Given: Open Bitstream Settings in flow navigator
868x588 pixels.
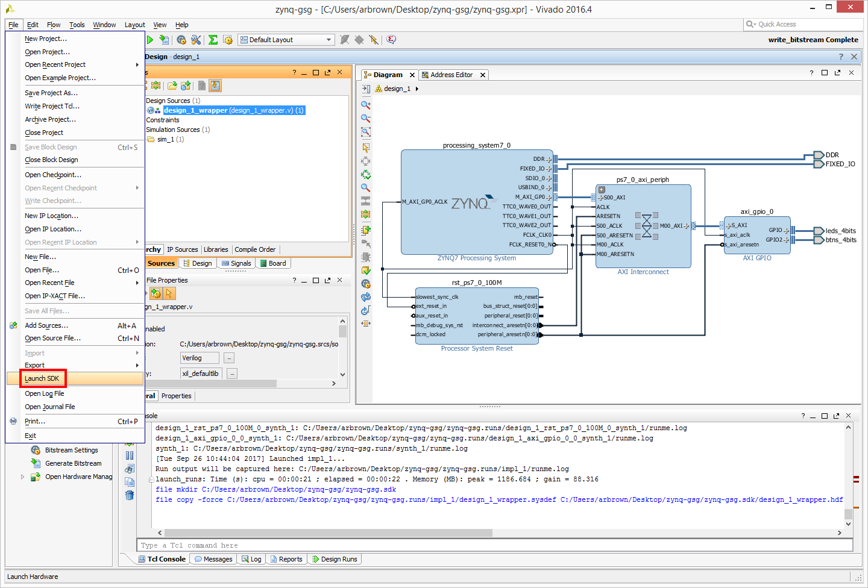Looking at the screenshot, I should pyautogui.click(x=71, y=450).
